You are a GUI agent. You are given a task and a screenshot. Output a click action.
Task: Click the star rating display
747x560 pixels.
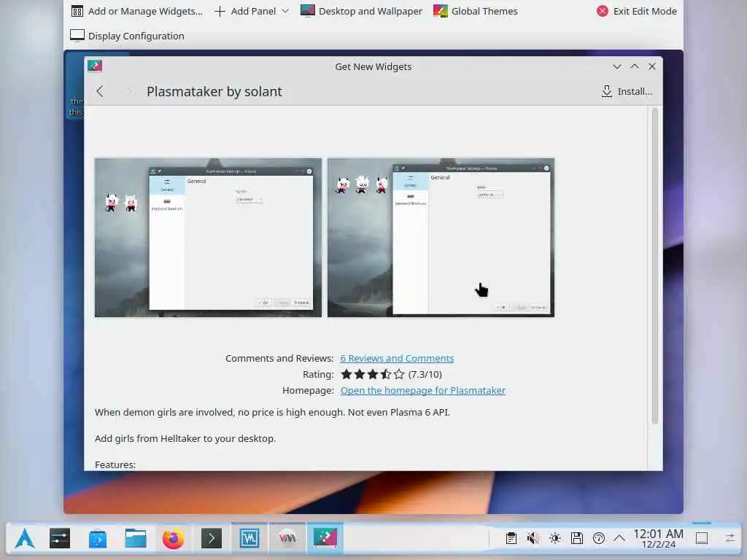tap(373, 374)
